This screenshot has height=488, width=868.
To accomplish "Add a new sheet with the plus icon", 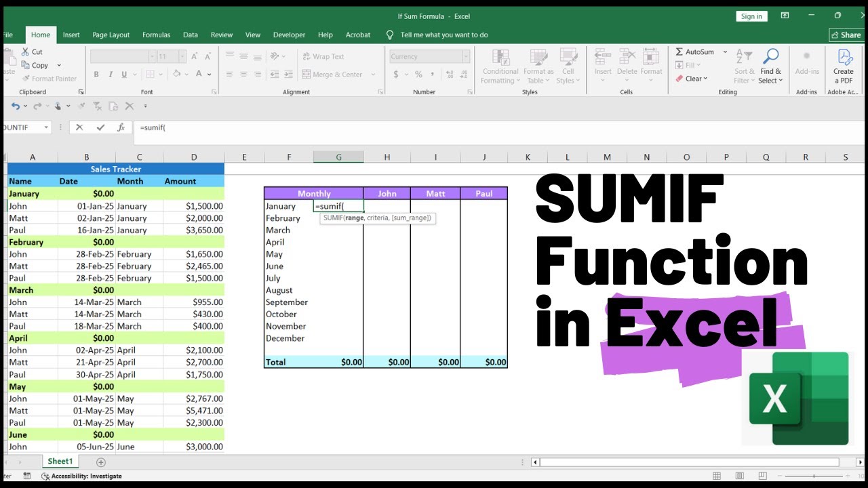I will tap(101, 462).
